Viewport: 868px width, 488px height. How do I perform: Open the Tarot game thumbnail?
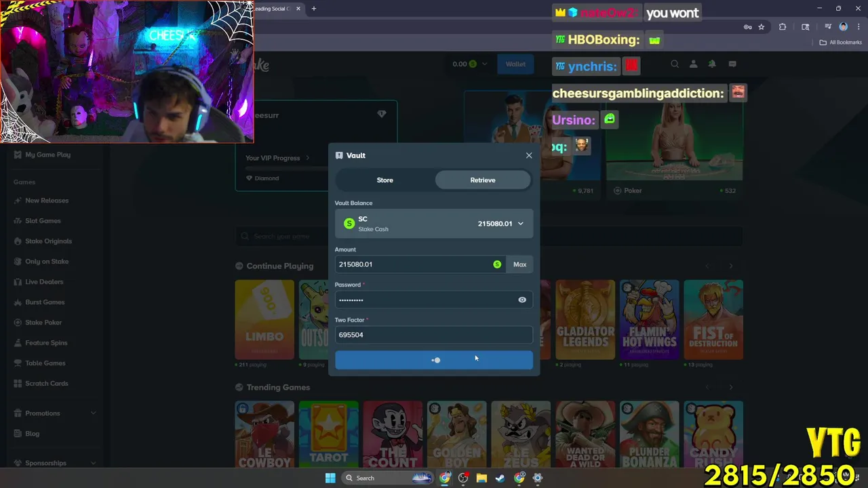(x=329, y=434)
